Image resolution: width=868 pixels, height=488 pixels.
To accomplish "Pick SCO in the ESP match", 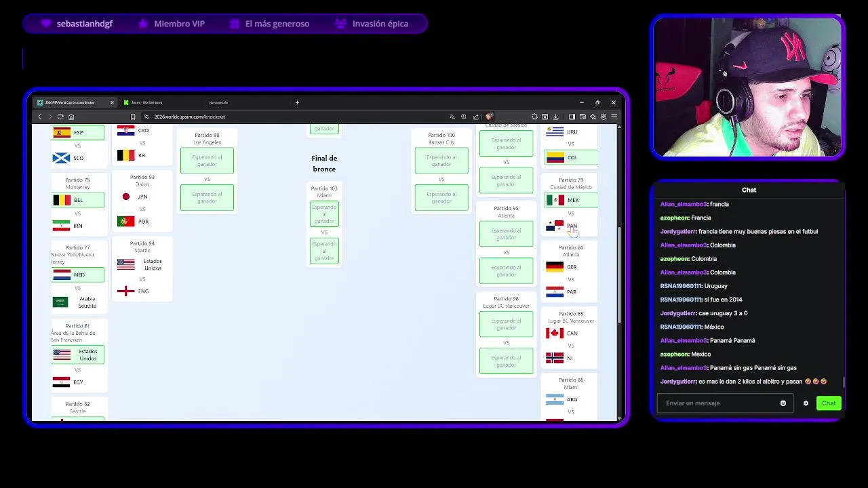I will 78,158.
